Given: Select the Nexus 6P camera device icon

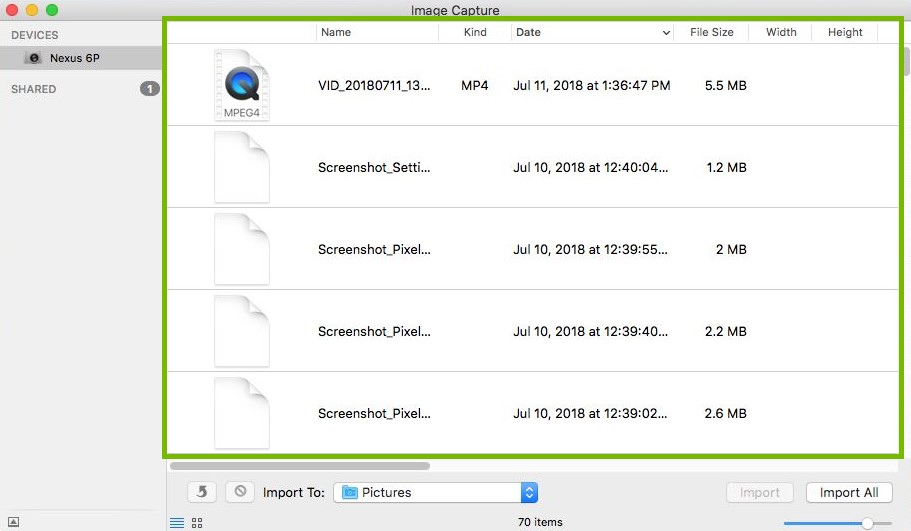Looking at the screenshot, I should tap(34, 58).
